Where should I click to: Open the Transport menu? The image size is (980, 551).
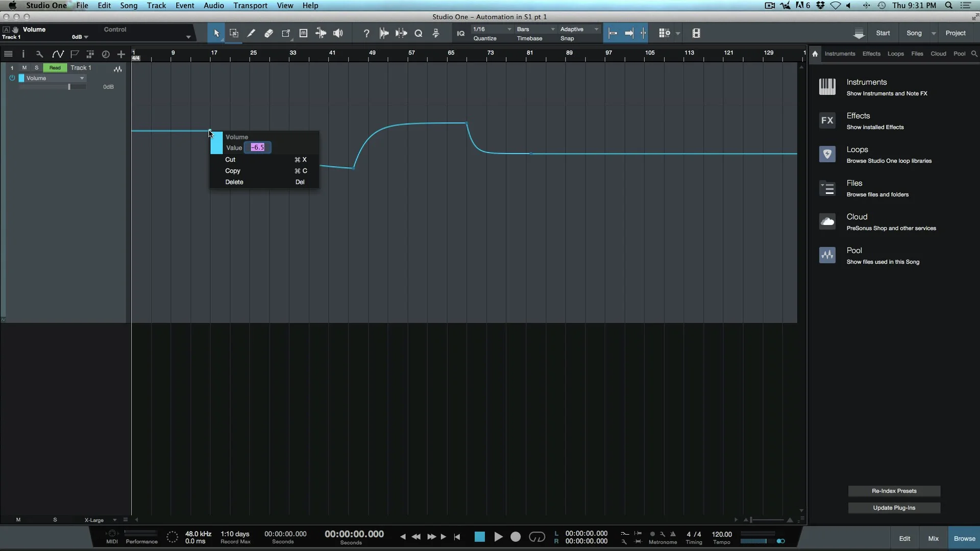point(250,6)
